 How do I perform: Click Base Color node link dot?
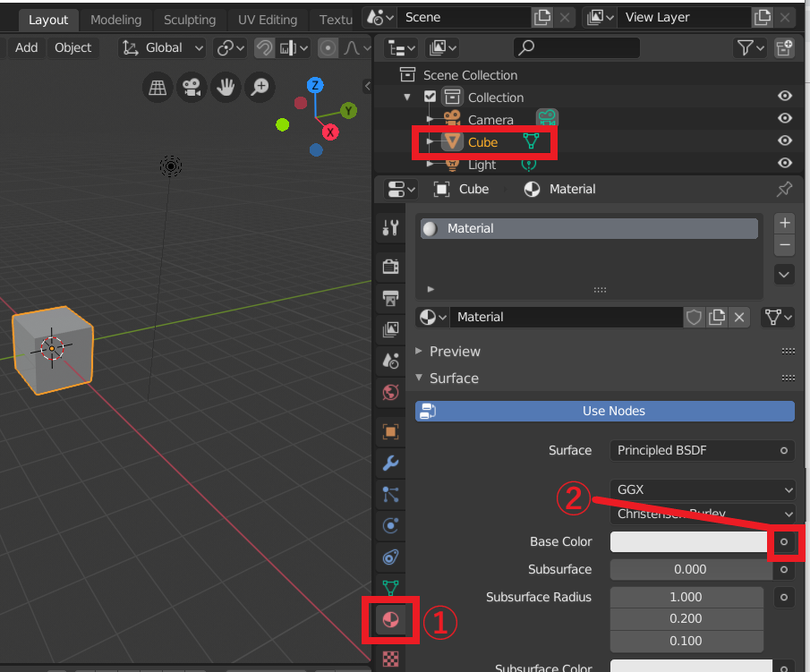click(784, 542)
